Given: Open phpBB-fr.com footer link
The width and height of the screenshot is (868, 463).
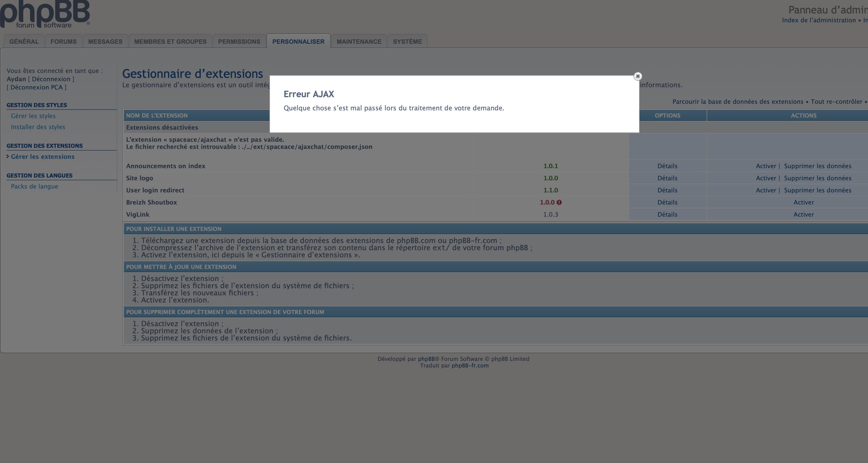Looking at the screenshot, I should point(470,366).
